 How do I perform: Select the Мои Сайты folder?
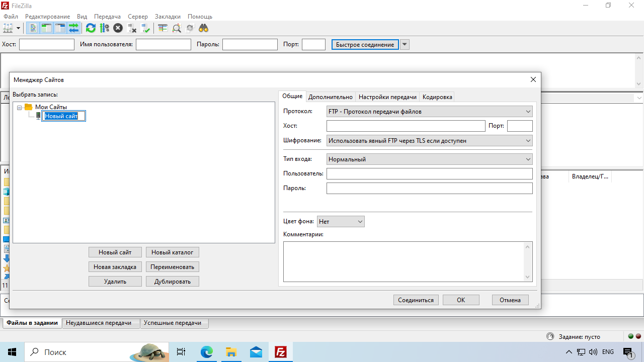pos(51,107)
